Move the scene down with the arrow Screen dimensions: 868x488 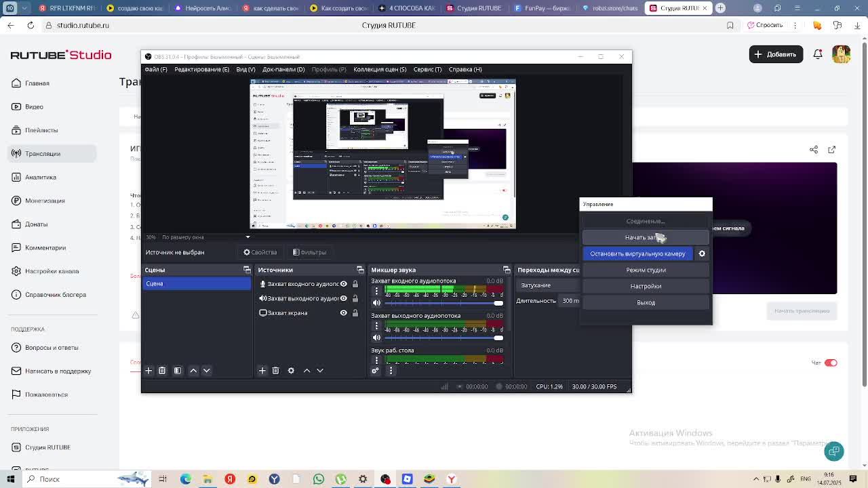pyautogui.click(x=207, y=371)
